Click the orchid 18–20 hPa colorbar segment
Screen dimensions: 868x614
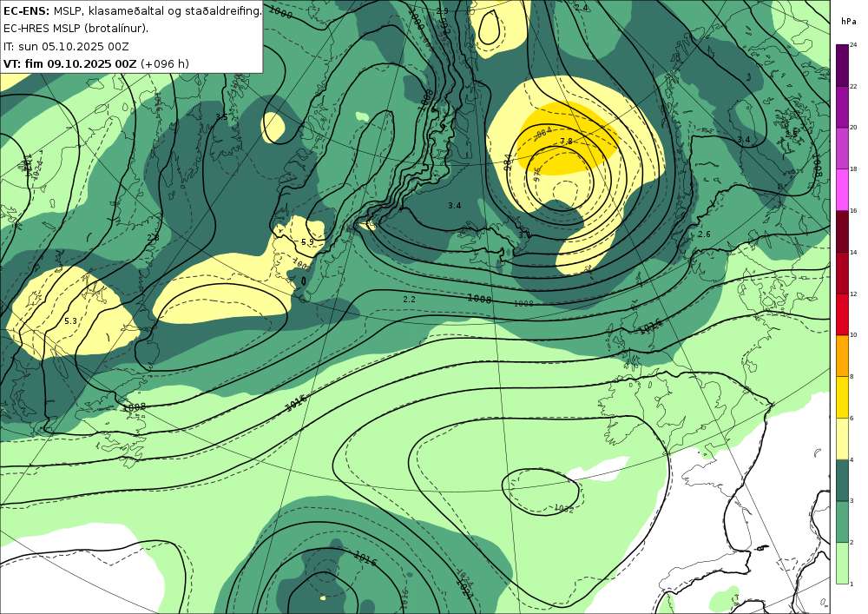coord(842,148)
